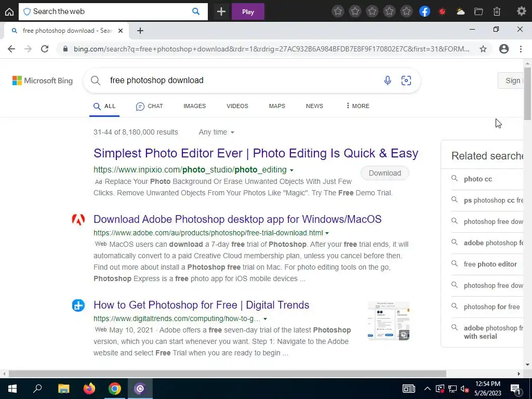532x399 pixels.
Task: Click the muted speaker tray icon
Action: [x=465, y=389]
